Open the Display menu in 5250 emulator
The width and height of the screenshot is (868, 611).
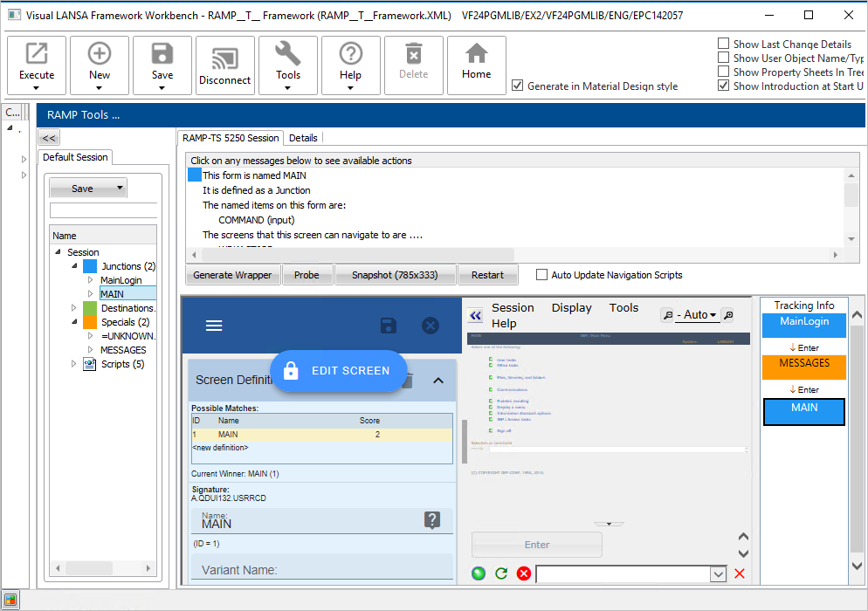571,307
